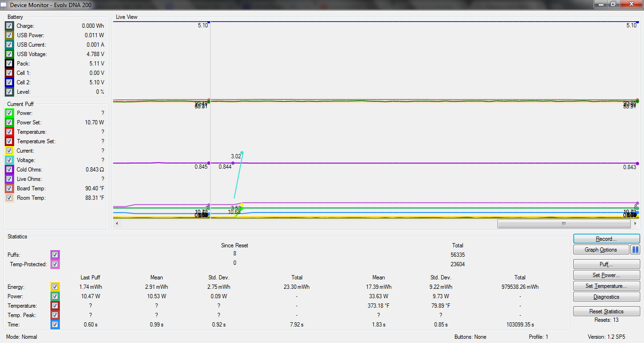The height and width of the screenshot is (343, 644).
Task: Click the Reset Statistics button
Action: click(x=606, y=311)
